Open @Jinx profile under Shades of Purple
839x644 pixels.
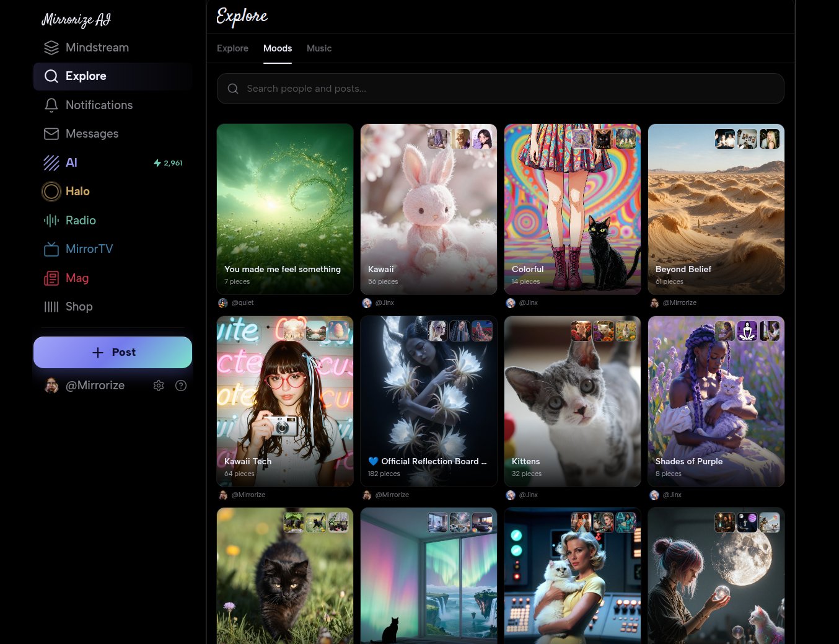[666, 495]
